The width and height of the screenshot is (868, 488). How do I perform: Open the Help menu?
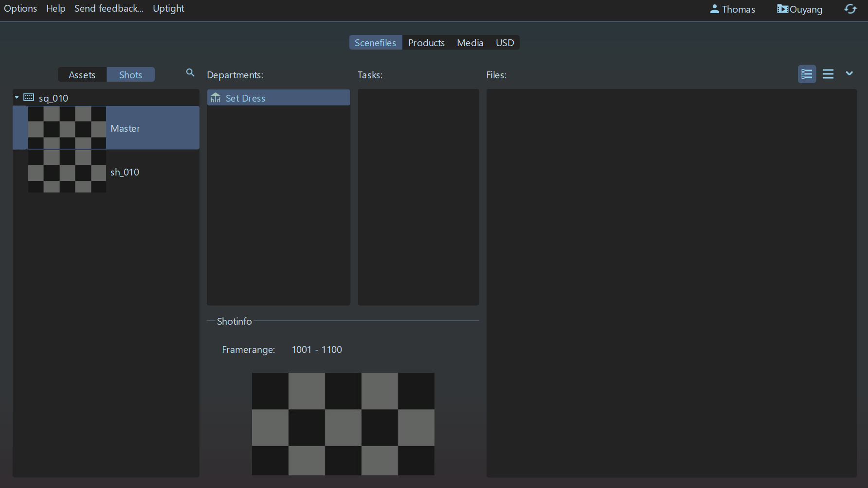[x=55, y=9]
